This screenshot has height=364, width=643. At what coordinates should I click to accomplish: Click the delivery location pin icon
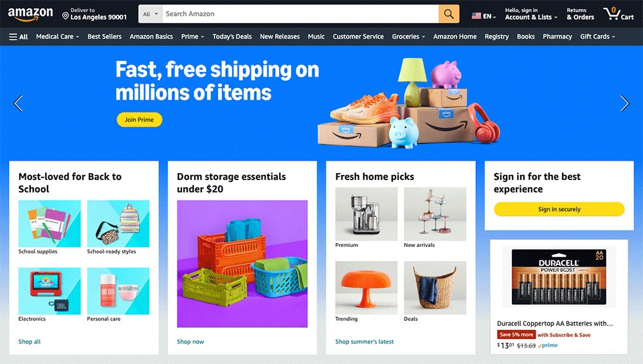[x=65, y=16]
